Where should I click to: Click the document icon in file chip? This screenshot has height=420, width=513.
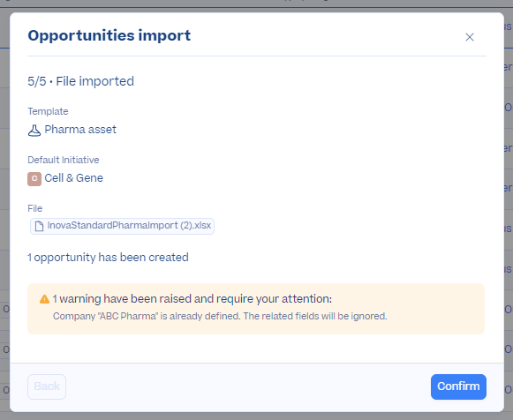(39, 226)
